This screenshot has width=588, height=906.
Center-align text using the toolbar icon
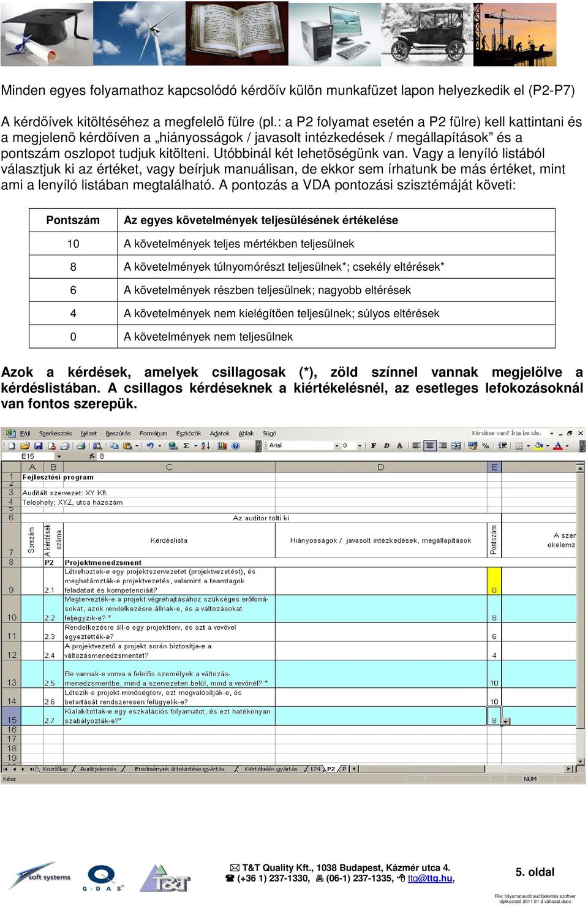pos(429,446)
